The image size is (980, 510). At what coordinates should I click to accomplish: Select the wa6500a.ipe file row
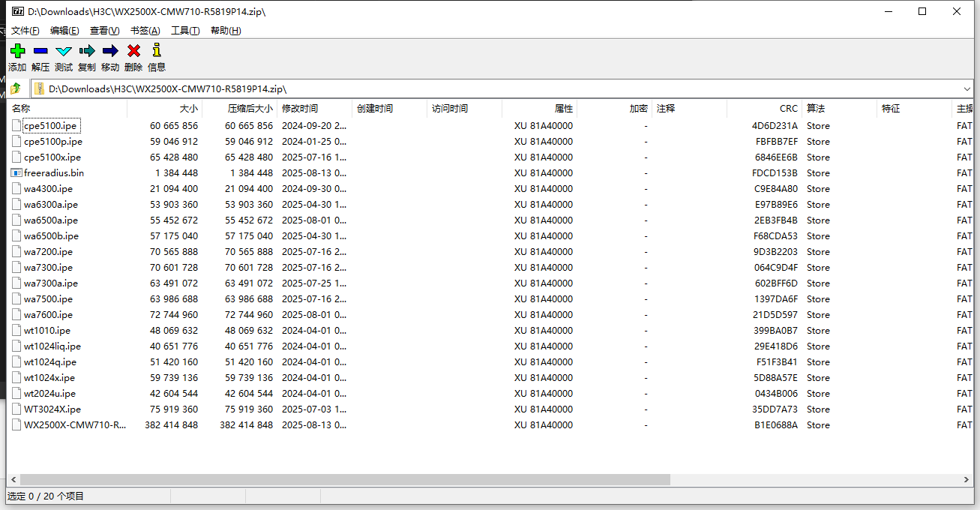coord(50,220)
